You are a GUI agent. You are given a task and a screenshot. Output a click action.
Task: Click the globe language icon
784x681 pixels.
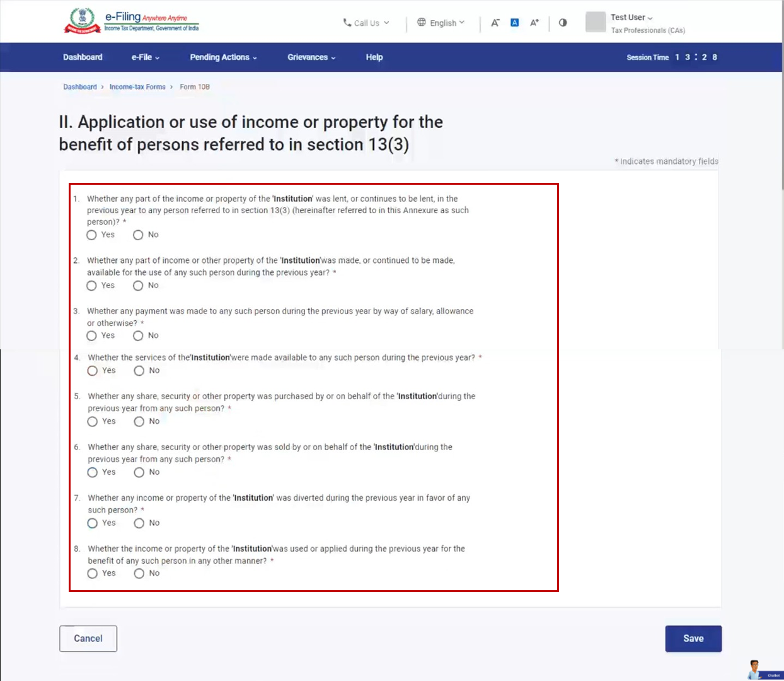(x=422, y=23)
